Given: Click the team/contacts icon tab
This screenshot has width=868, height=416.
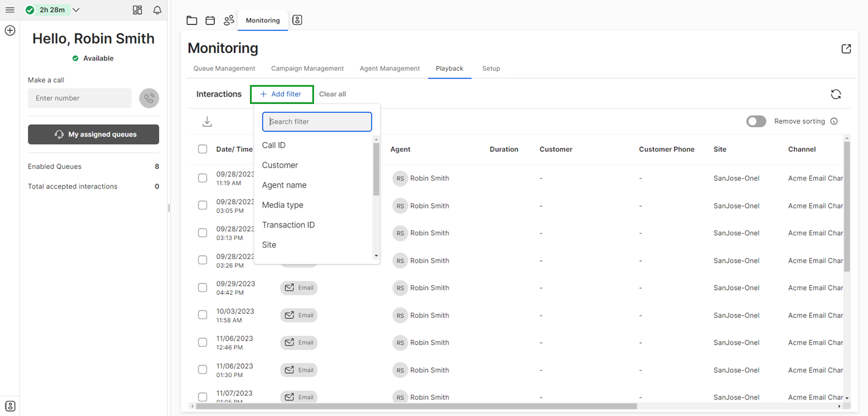Looking at the screenshot, I should 229,20.
